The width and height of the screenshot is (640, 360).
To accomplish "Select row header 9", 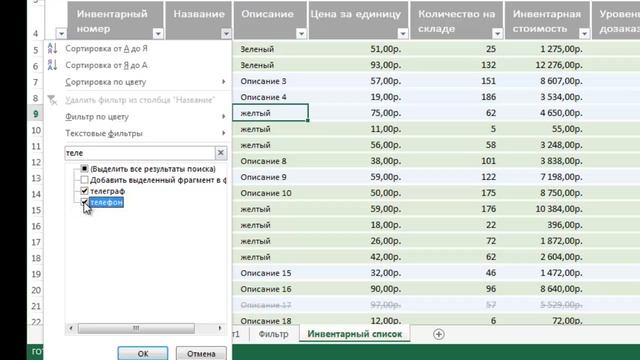I will pyautogui.click(x=36, y=113).
